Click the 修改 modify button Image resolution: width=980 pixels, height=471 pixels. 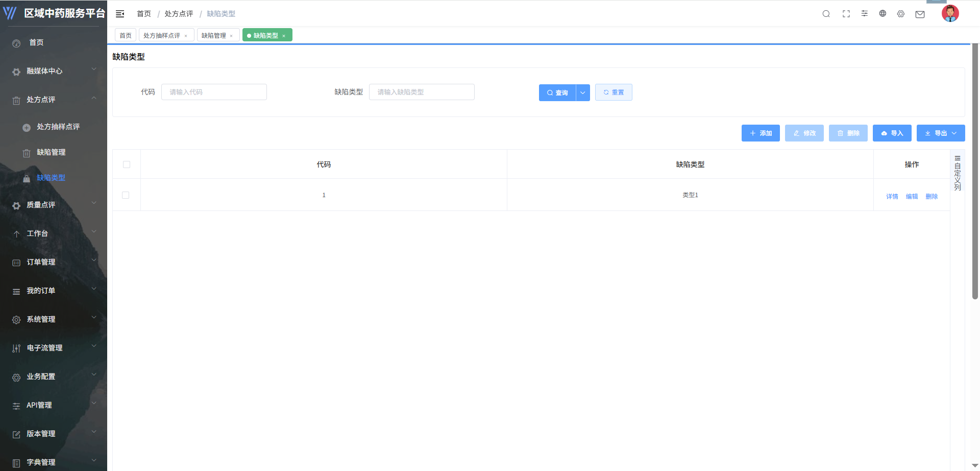[804, 133]
